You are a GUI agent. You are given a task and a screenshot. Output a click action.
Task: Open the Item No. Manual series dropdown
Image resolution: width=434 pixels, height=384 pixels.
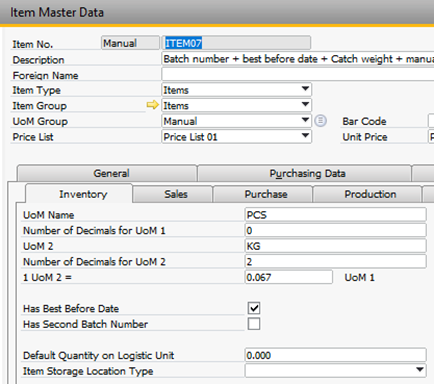130,43
